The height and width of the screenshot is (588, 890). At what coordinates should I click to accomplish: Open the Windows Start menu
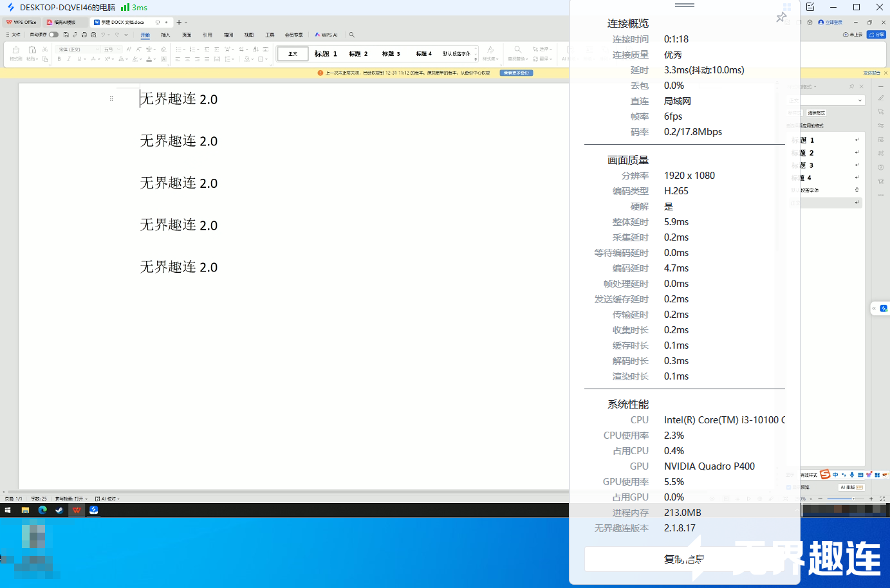point(8,510)
